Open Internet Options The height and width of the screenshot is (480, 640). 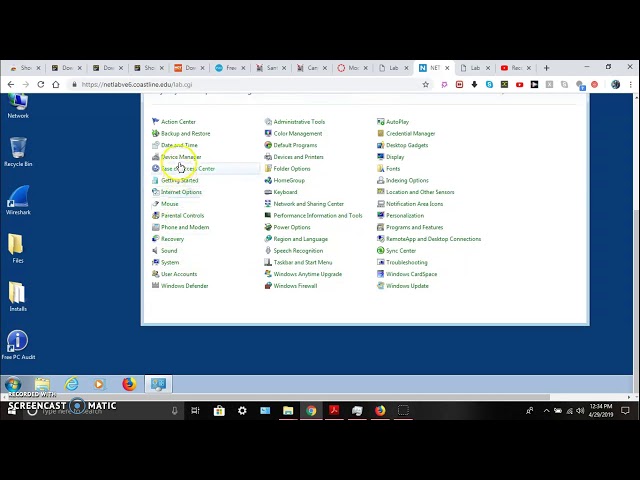click(181, 192)
